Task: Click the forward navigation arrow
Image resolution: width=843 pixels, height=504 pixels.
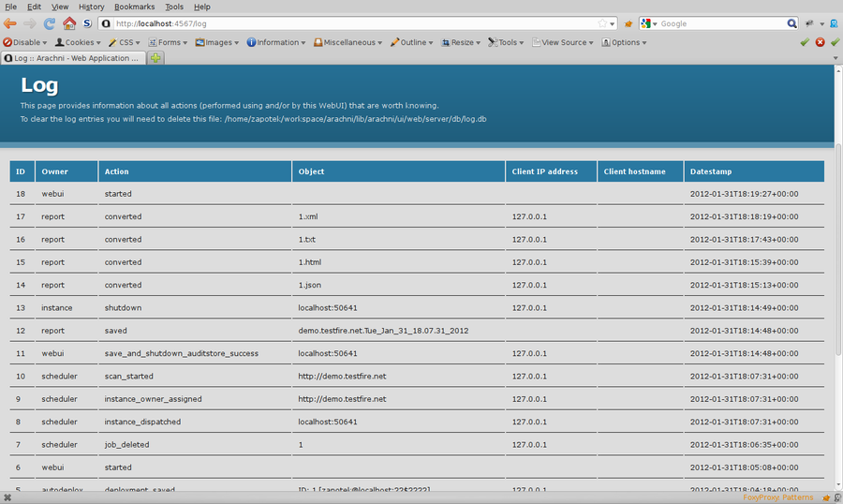Action: [x=30, y=23]
